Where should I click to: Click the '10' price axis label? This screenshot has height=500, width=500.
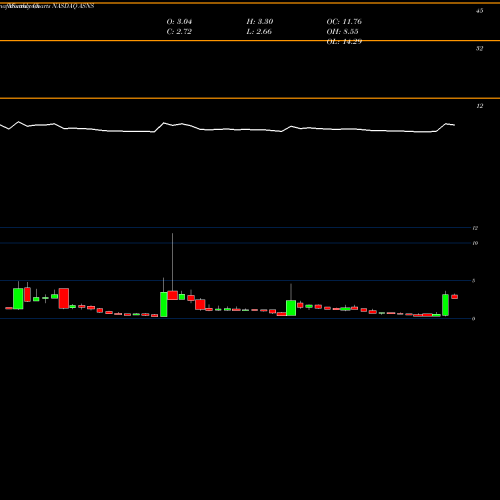coord(475,243)
